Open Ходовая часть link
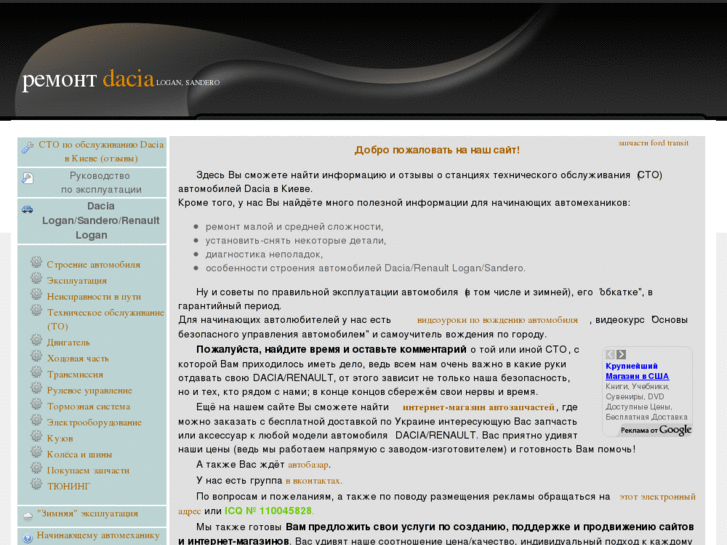Image resolution: width=727 pixels, height=545 pixels. coord(78,359)
